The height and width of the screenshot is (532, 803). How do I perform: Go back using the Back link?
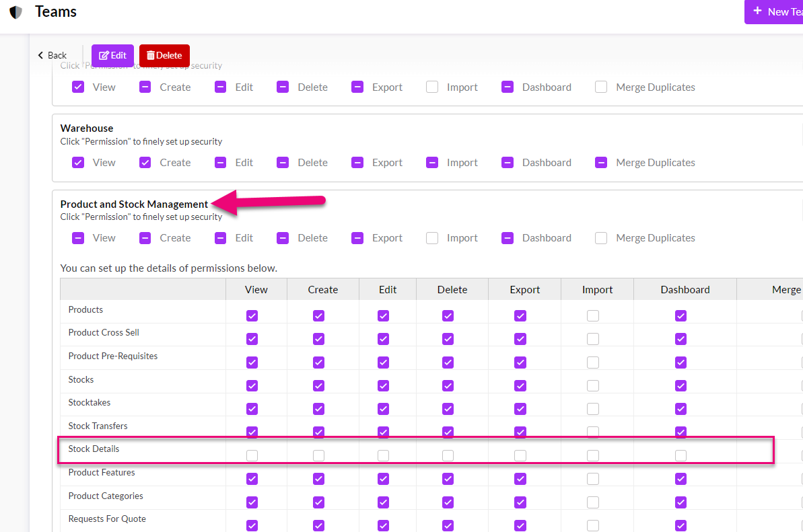[53, 55]
